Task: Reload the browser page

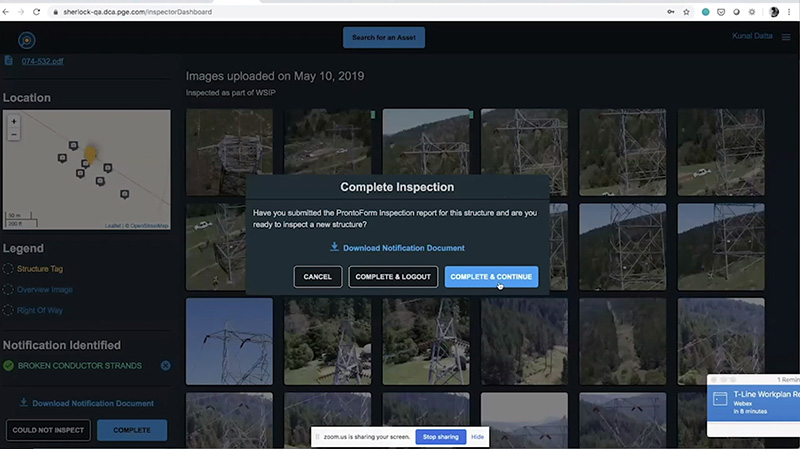Action: (36, 12)
